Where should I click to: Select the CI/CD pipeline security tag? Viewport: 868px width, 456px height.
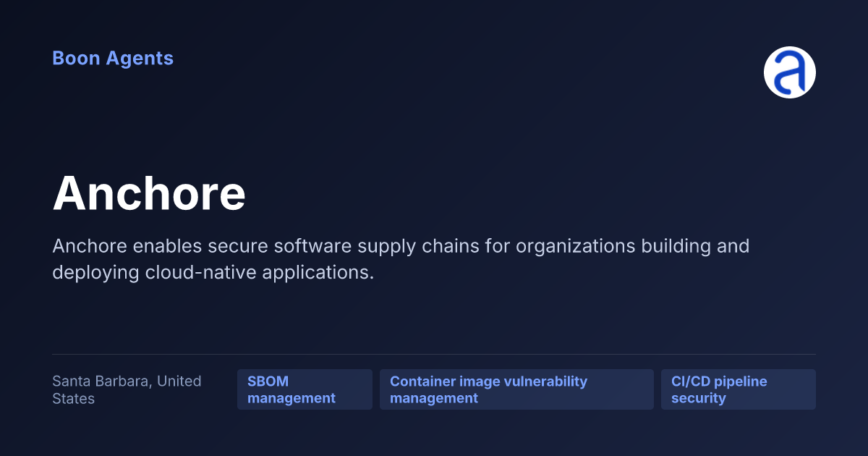[x=739, y=389]
